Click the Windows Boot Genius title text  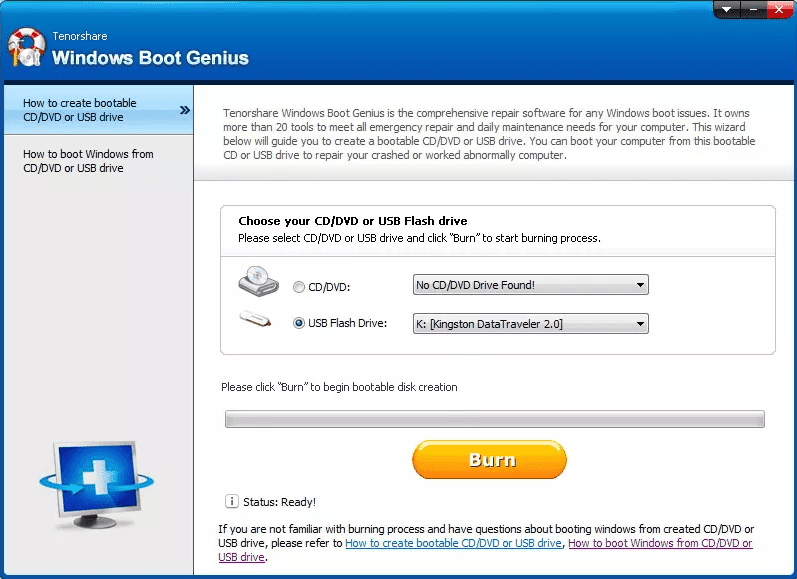[150, 57]
